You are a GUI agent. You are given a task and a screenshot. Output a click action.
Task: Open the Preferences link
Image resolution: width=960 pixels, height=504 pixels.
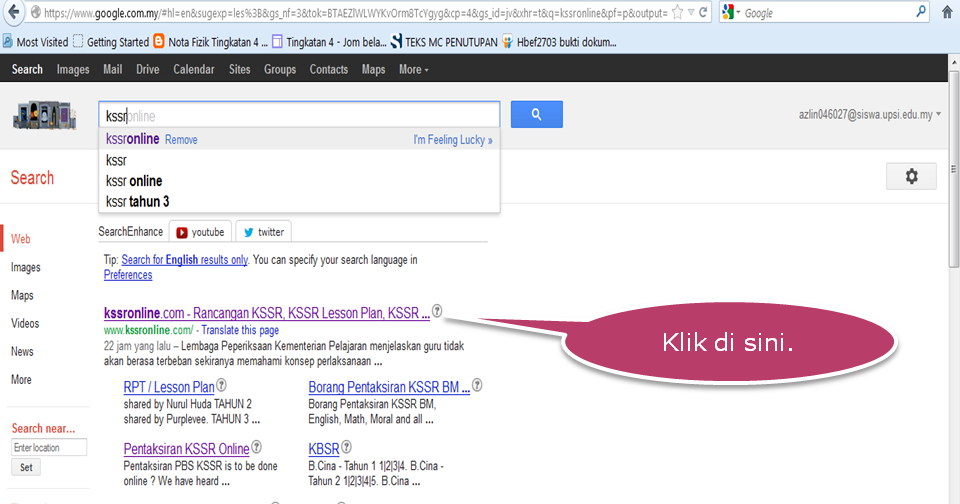(x=128, y=275)
